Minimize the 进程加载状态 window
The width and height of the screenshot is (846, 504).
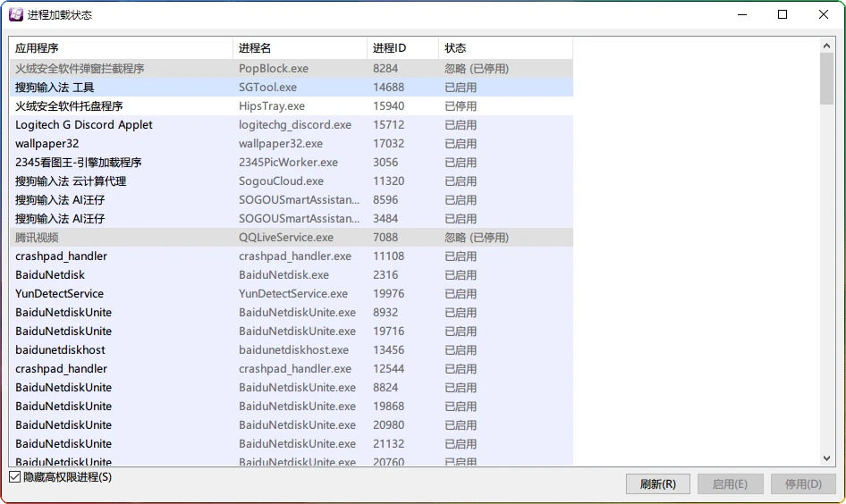(x=742, y=14)
